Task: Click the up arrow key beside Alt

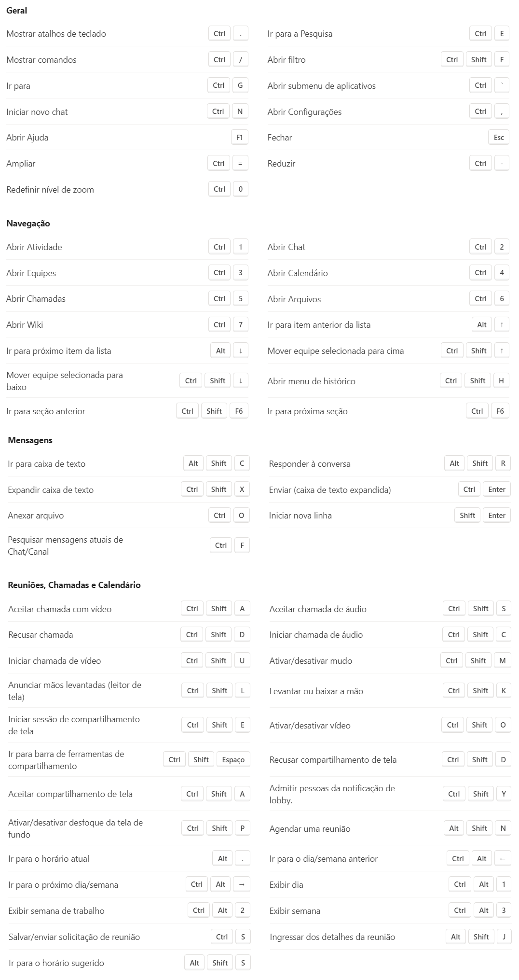Action: (x=502, y=325)
